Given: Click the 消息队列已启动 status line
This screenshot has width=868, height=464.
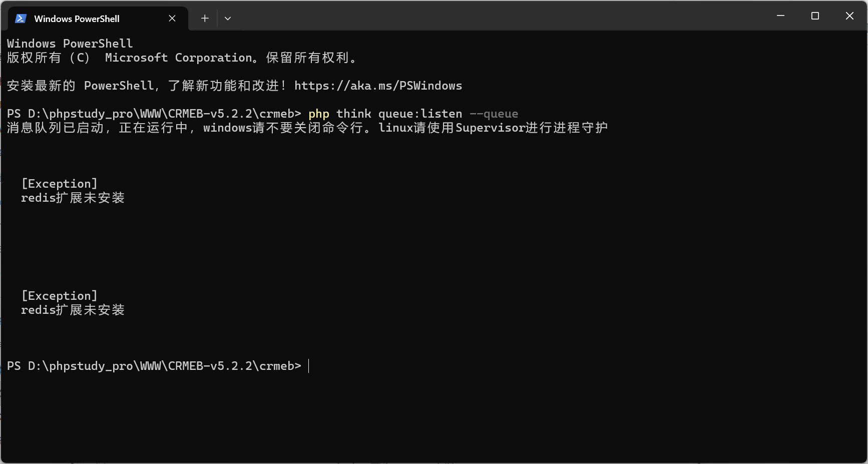Looking at the screenshot, I should (307, 128).
